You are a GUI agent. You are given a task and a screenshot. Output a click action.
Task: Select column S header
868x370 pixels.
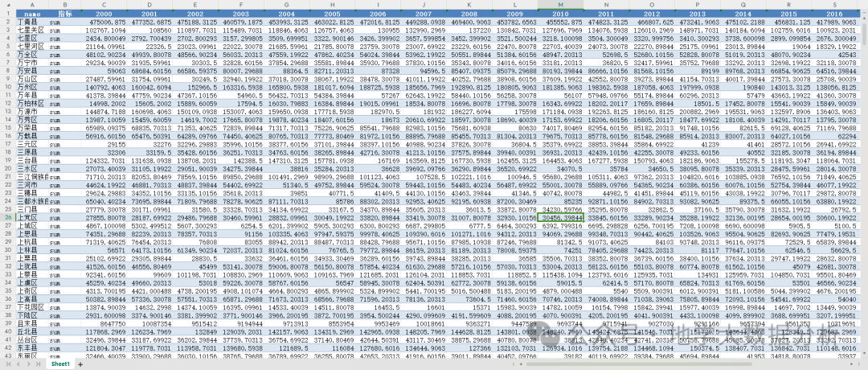point(835,5)
